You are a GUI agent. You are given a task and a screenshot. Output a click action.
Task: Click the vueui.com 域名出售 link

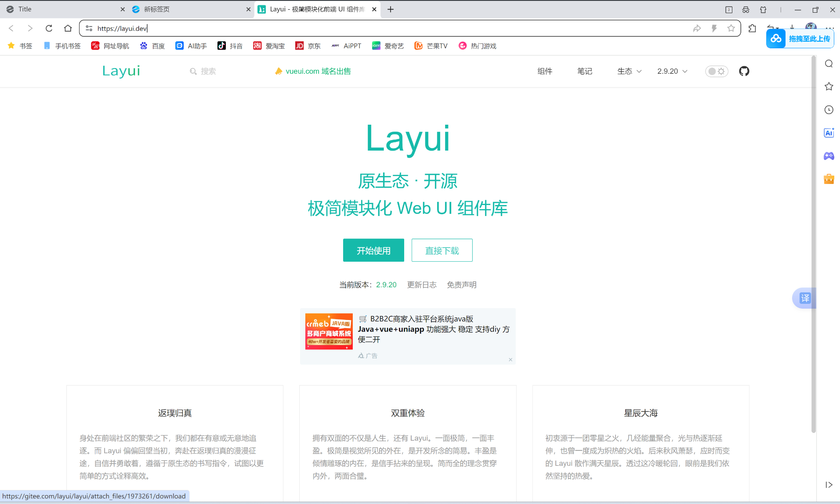[313, 71]
